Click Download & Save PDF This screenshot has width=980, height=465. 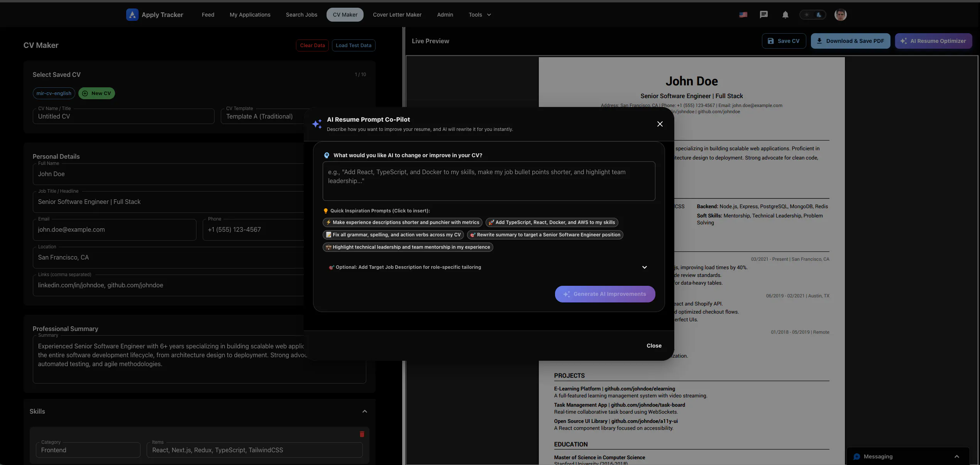(x=850, y=41)
